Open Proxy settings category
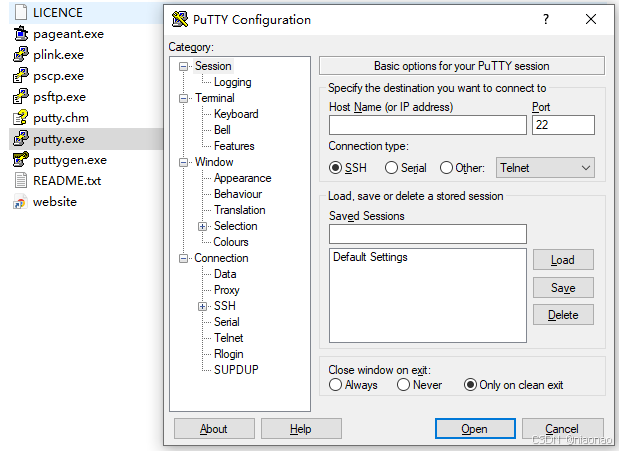The width and height of the screenshot is (619, 451). coord(227,290)
